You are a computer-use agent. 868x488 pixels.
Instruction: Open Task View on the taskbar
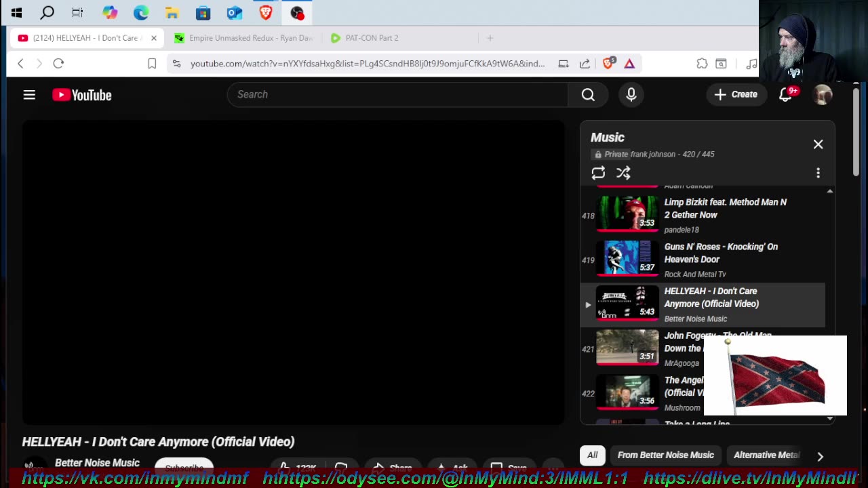coord(77,12)
